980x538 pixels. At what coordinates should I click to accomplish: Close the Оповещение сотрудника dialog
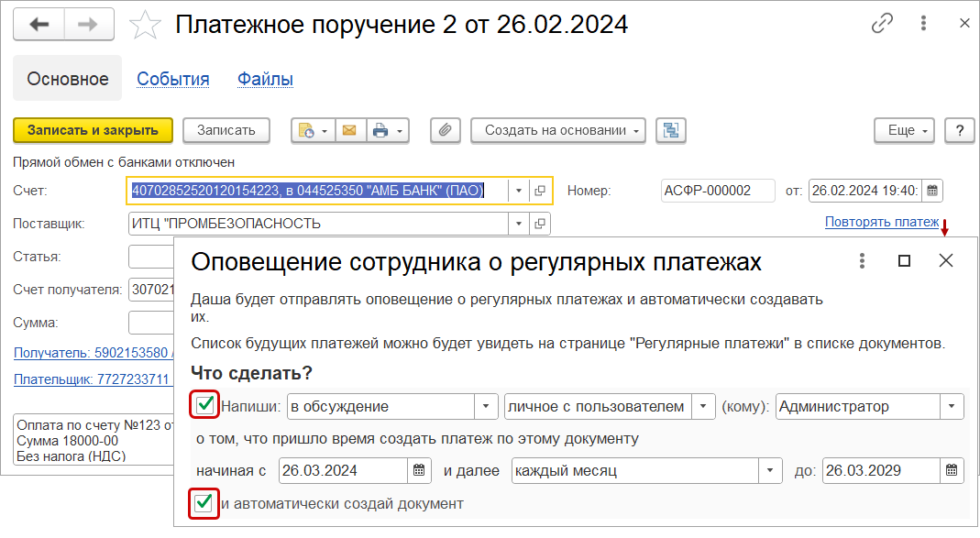coord(946,260)
